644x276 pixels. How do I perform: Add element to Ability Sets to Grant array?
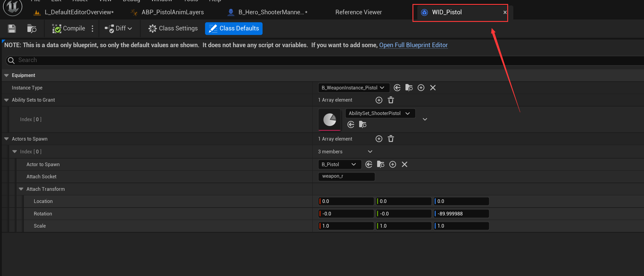tap(379, 100)
